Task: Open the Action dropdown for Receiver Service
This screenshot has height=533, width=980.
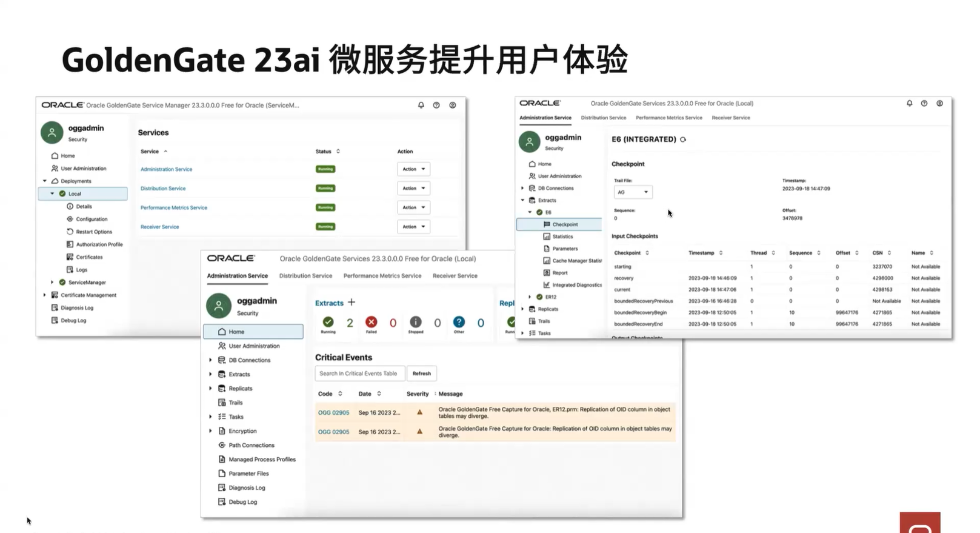Action: click(x=414, y=227)
